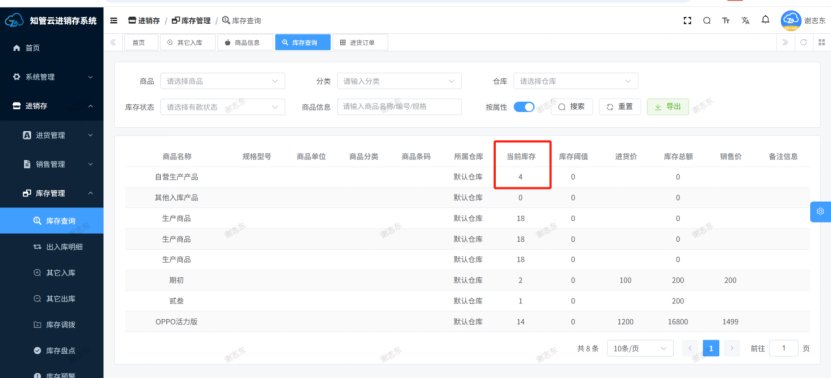Click 进销存 breadcrumb link
Screen dimensions: 831x378
coord(144,21)
